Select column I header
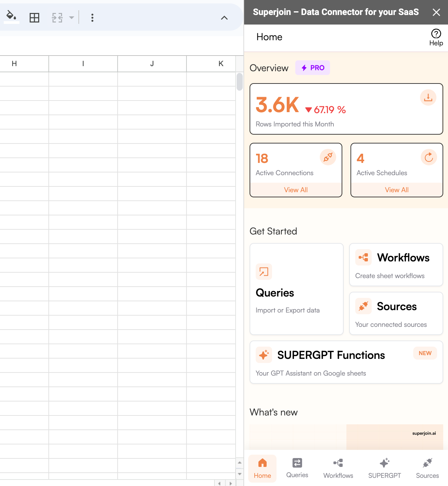The image size is (448, 486). click(83, 64)
